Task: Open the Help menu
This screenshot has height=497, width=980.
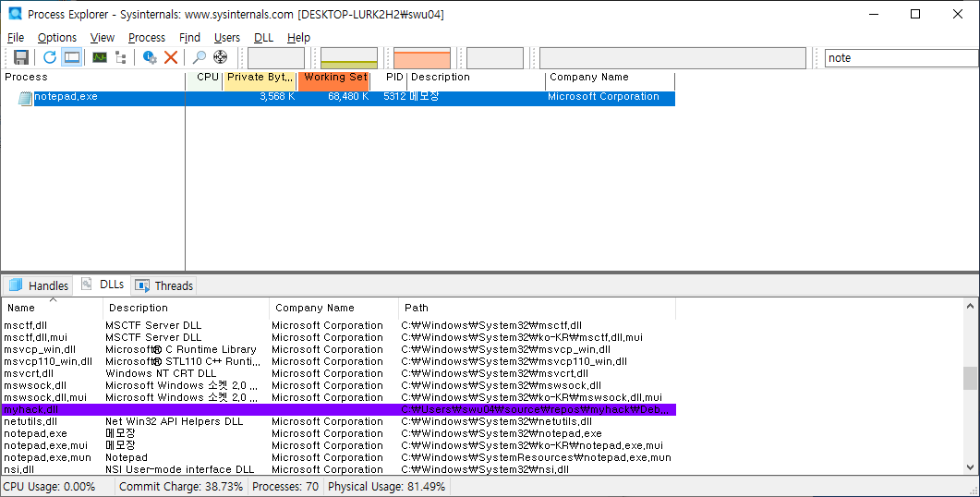Action: coord(298,38)
